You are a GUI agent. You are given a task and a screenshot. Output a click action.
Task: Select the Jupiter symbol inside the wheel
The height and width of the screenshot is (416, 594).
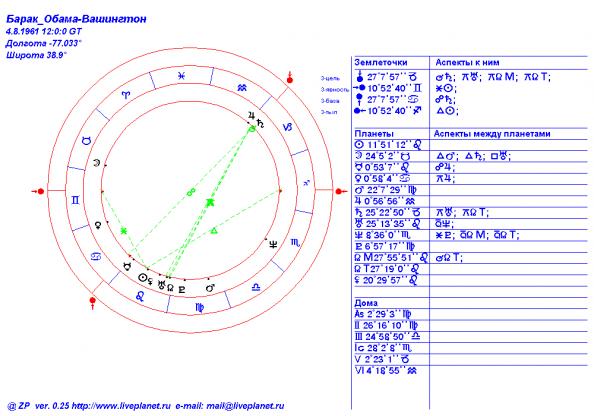click(x=251, y=116)
